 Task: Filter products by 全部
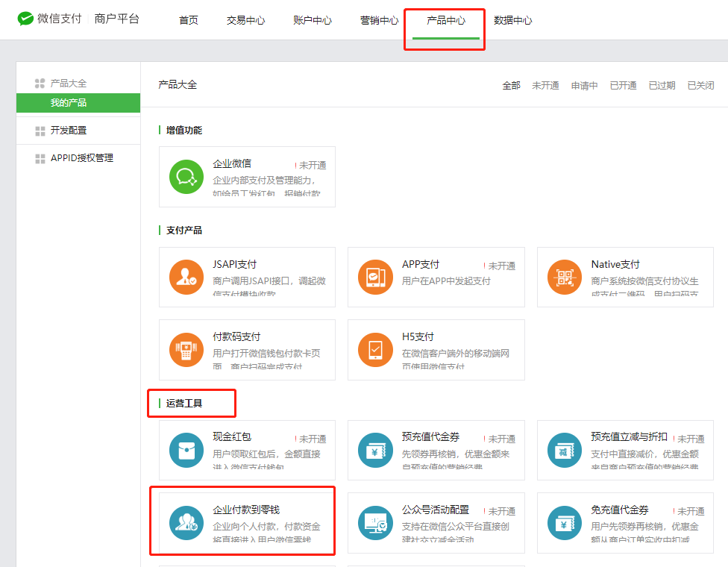coord(511,86)
